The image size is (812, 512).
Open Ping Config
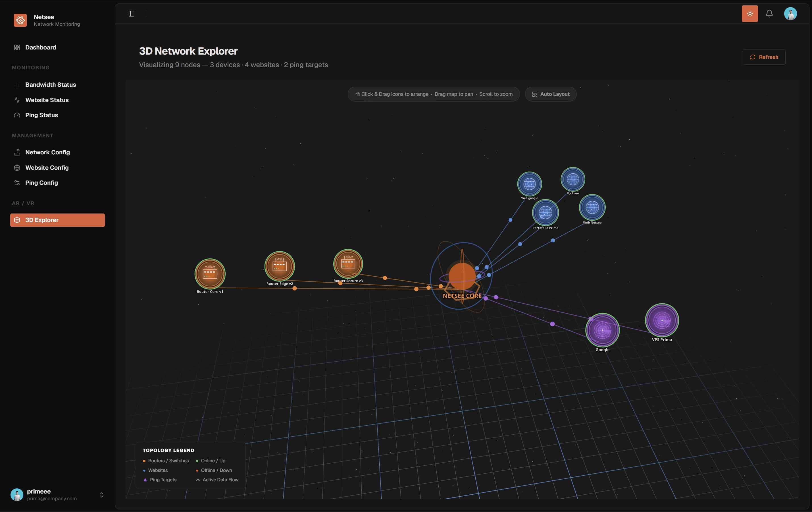(x=57, y=183)
